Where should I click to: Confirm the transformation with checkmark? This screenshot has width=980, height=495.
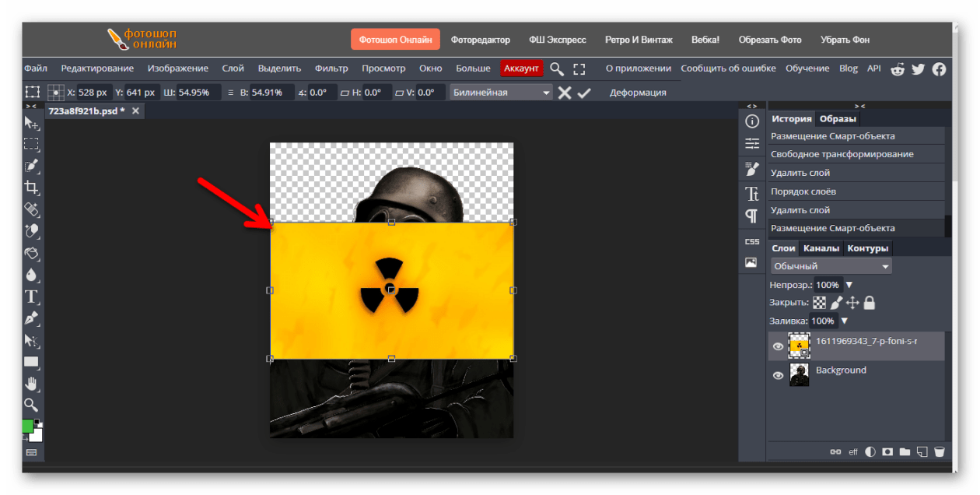click(584, 93)
